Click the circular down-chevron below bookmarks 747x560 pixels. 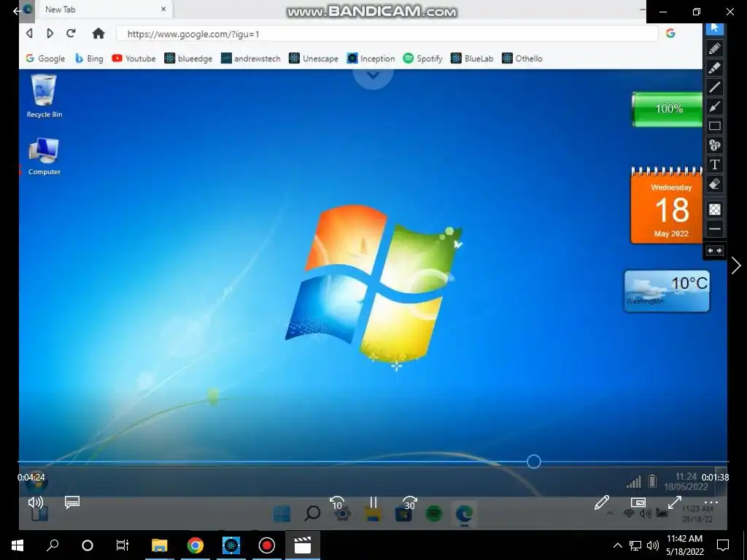point(373,75)
